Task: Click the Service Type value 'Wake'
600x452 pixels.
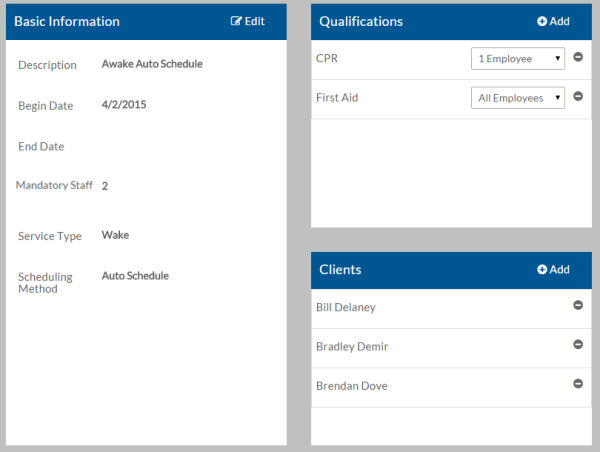Action: [x=115, y=236]
